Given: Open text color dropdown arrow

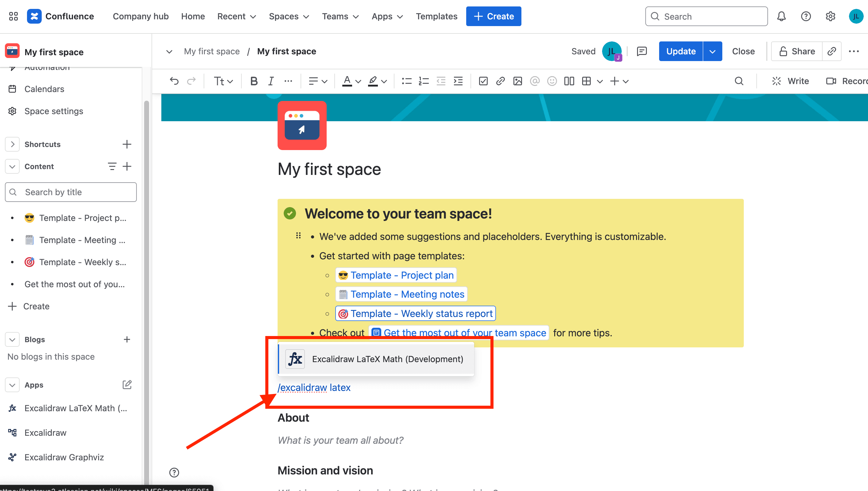Looking at the screenshot, I should coord(358,81).
